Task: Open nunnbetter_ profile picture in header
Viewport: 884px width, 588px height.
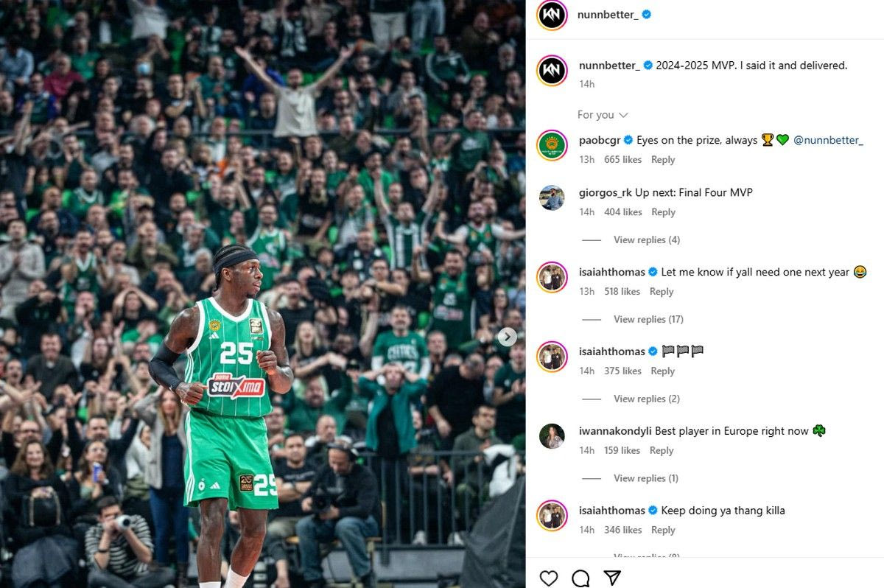Action: 552,15
